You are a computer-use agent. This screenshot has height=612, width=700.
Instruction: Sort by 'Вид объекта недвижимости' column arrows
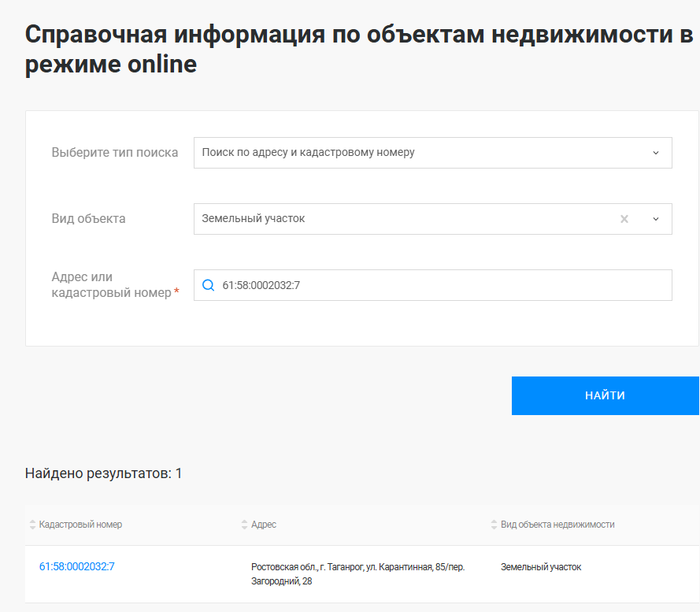pos(494,525)
